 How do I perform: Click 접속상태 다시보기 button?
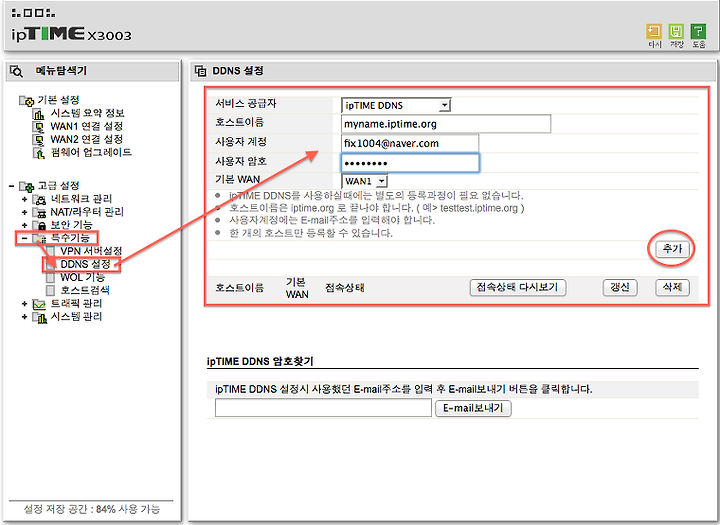pos(518,288)
